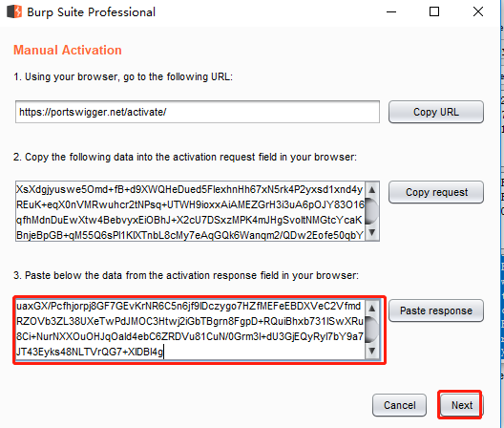This screenshot has height=428, width=504.
Task: Click the Cancel button
Action: coord(400,405)
